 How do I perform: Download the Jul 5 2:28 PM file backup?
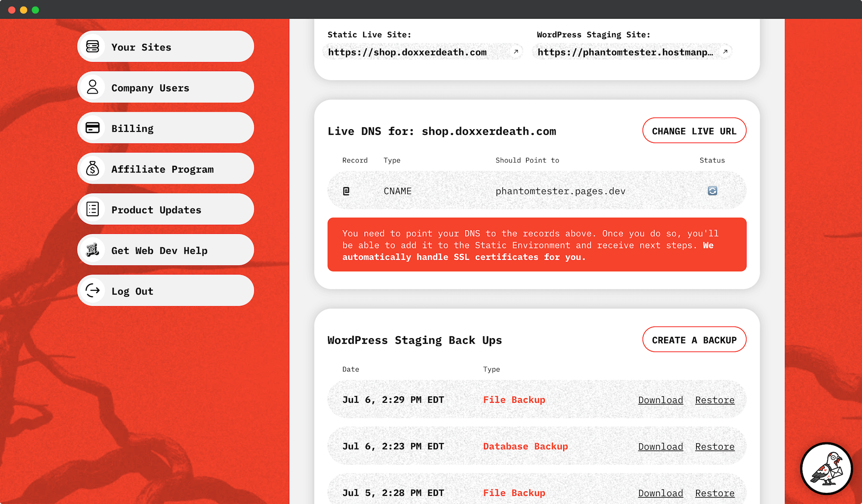[660, 493]
